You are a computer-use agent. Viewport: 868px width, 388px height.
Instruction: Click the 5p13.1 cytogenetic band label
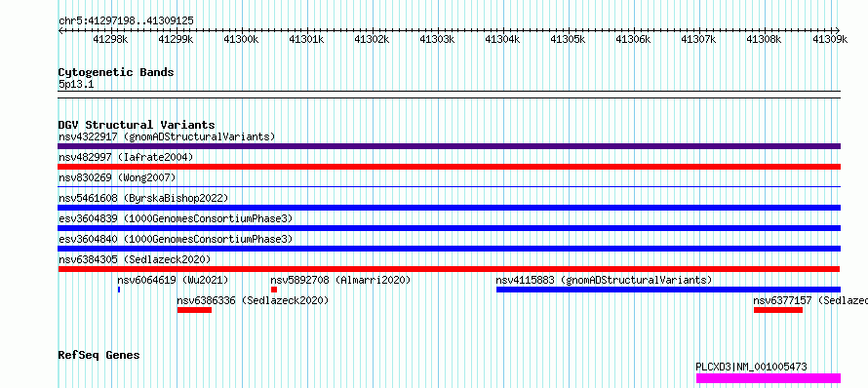(x=76, y=85)
